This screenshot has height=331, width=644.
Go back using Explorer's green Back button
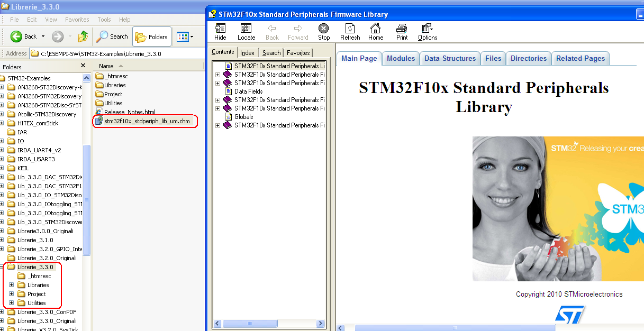pyautogui.click(x=24, y=36)
